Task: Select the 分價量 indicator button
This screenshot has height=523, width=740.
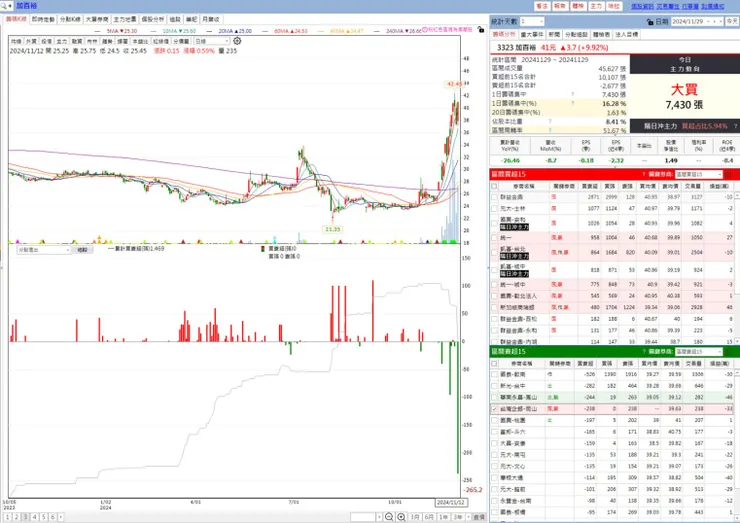Action: (181, 41)
